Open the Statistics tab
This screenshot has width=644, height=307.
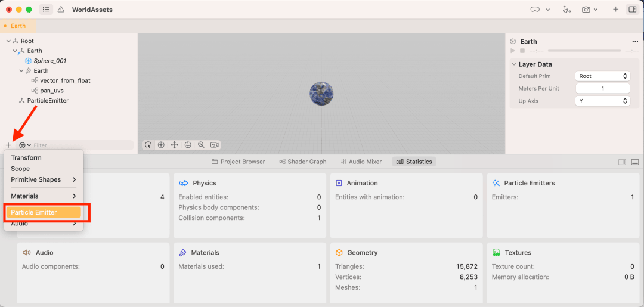tap(414, 162)
